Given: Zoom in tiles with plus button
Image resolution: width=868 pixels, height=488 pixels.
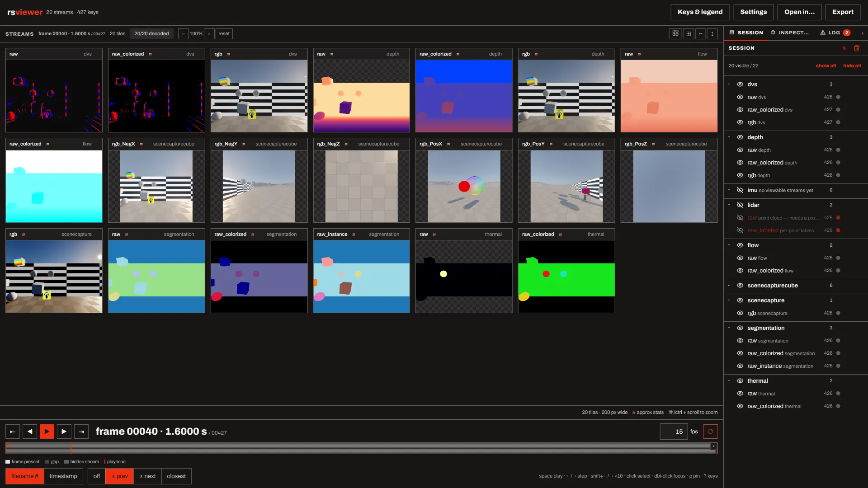Looking at the screenshot, I should click(209, 33).
